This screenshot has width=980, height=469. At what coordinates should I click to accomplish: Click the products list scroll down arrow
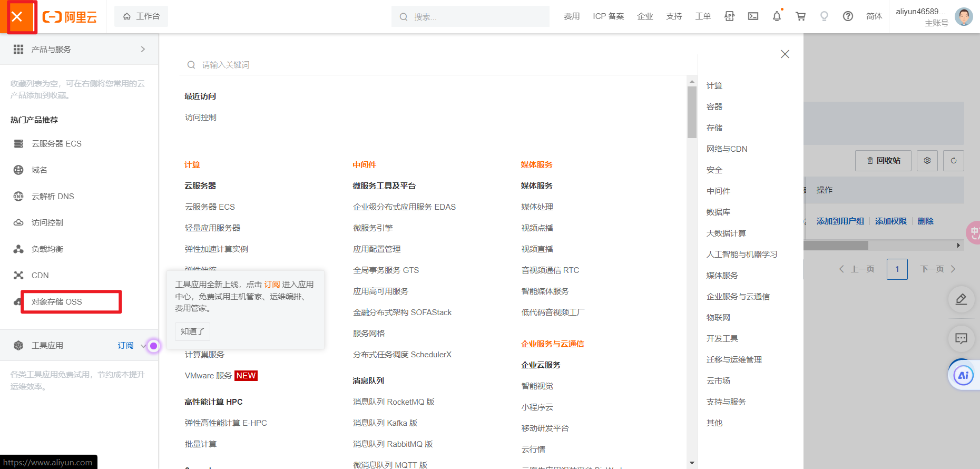(692, 463)
